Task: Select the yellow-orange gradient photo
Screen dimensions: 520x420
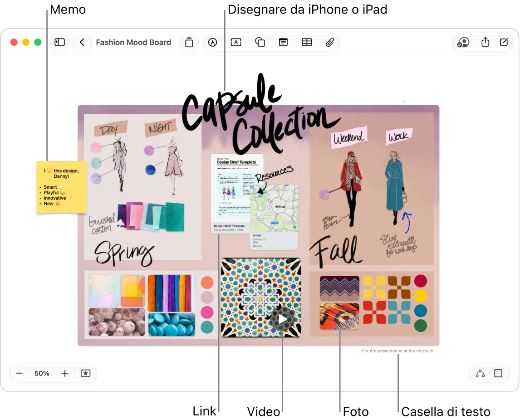Action: (x=132, y=290)
